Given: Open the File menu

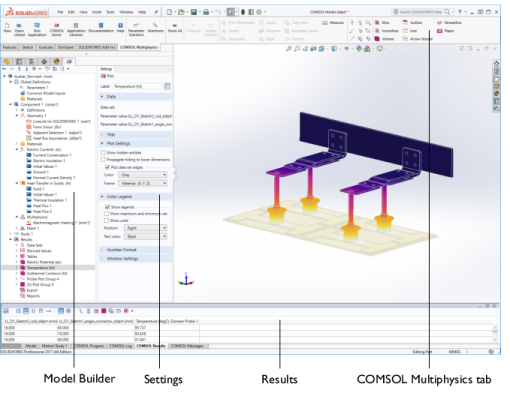Looking at the screenshot, I should (60, 12).
